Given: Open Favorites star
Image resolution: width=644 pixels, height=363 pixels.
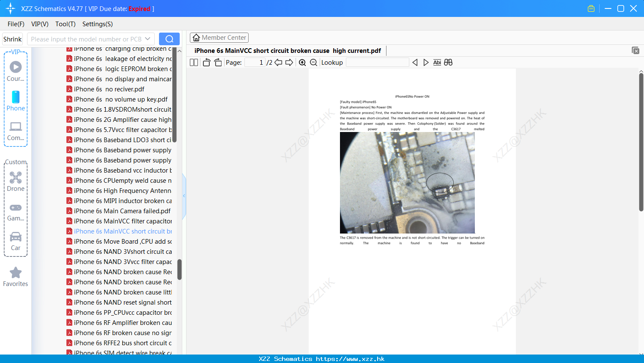Looking at the screenshot, I should point(16,277).
